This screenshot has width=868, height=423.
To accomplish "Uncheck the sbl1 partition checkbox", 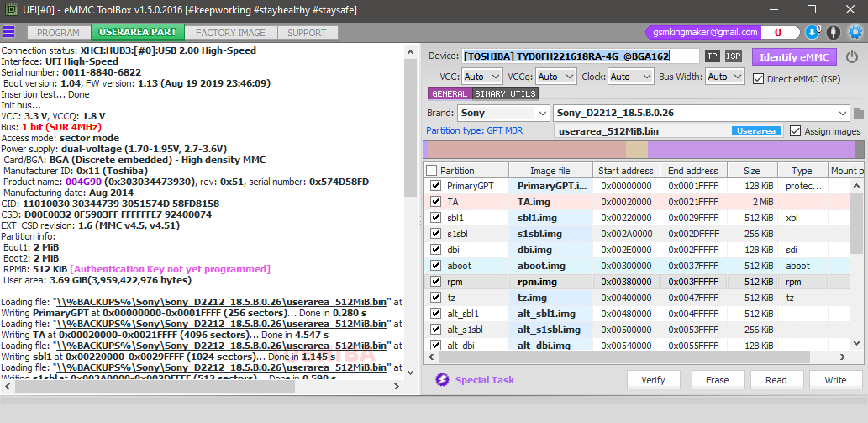I will pyautogui.click(x=435, y=218).
